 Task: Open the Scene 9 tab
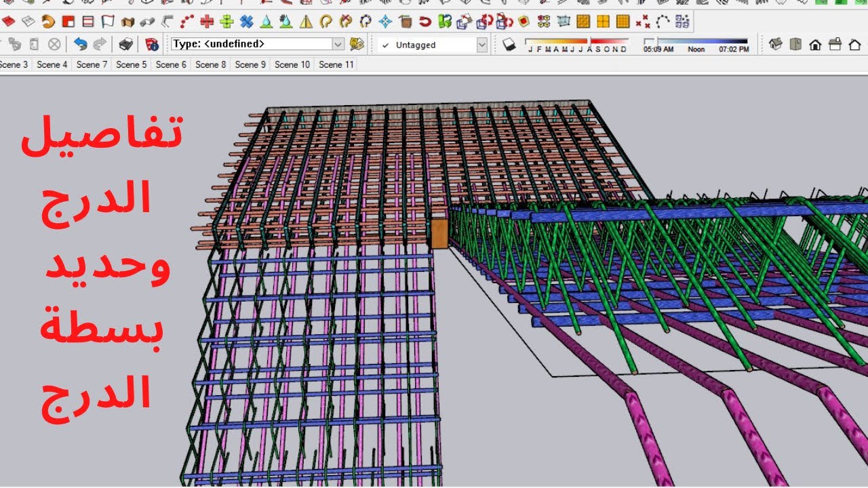click(250, 64)
